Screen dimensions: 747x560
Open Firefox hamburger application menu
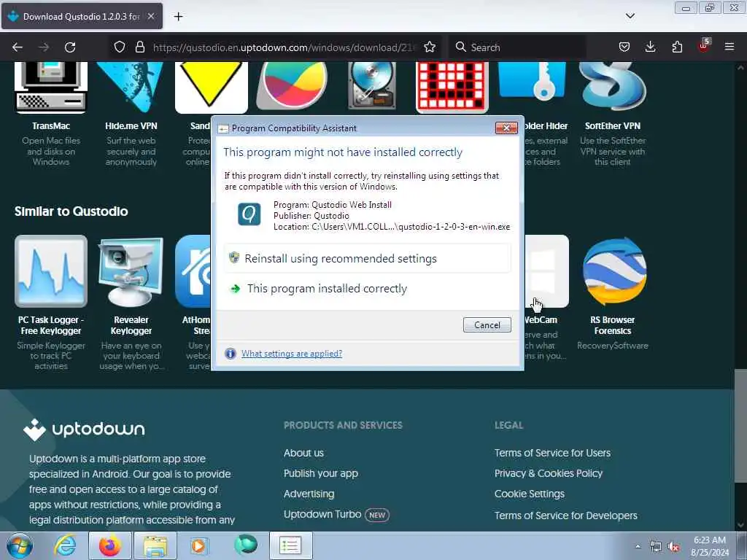pyautogui.click(x=729, y=47)
